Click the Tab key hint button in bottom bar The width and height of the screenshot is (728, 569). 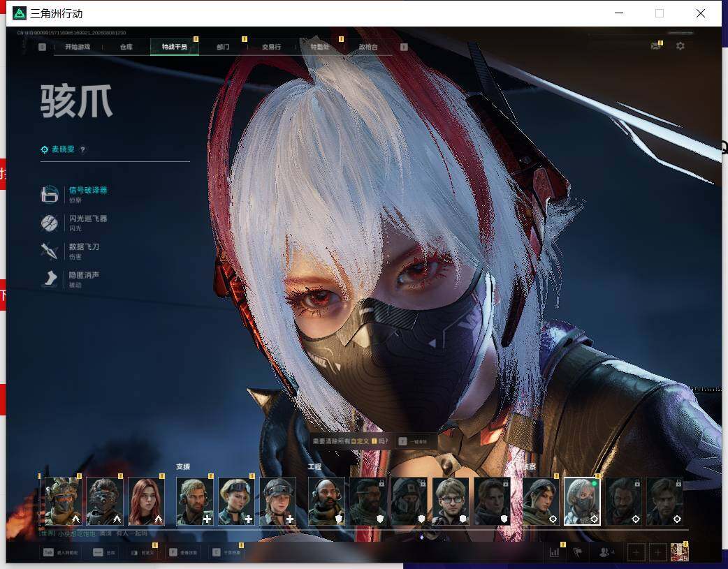click(61, 552)
